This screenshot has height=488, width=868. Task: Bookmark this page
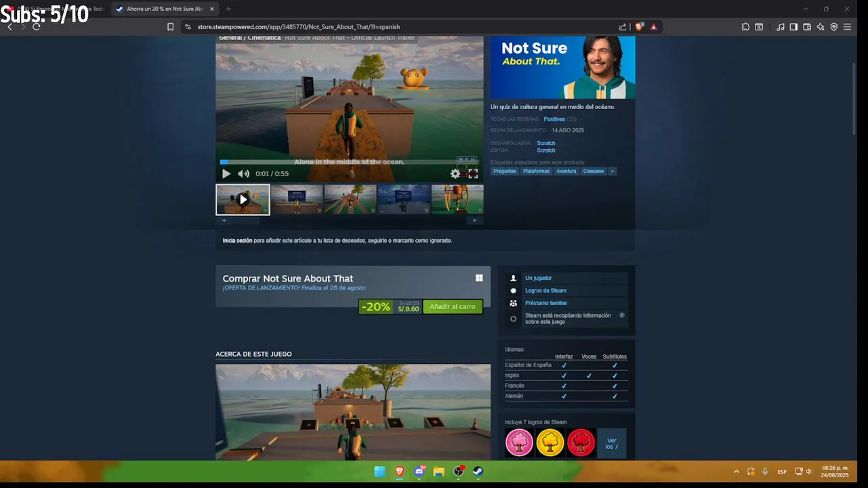(x=170, y=27)
